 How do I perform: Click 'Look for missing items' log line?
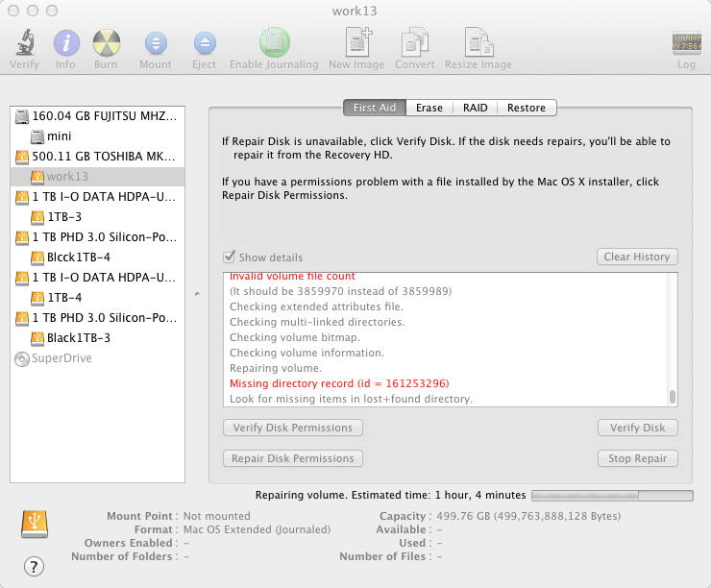(x=351, y=399)
